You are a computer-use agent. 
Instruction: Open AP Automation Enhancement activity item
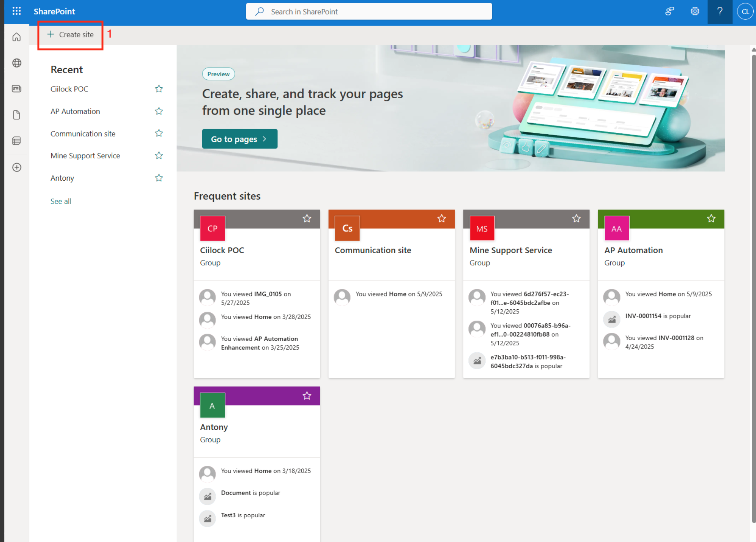[x=260, y=343]
